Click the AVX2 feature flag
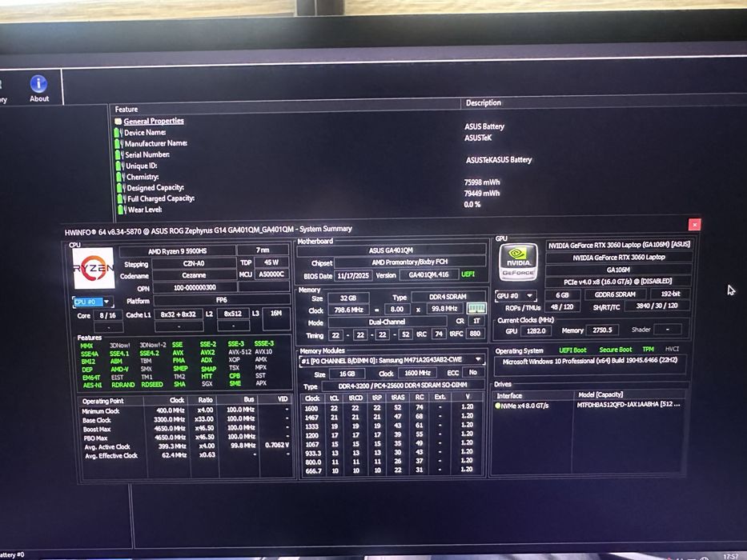The width and height of the screenshot is (747, 560). pos(207,352)
